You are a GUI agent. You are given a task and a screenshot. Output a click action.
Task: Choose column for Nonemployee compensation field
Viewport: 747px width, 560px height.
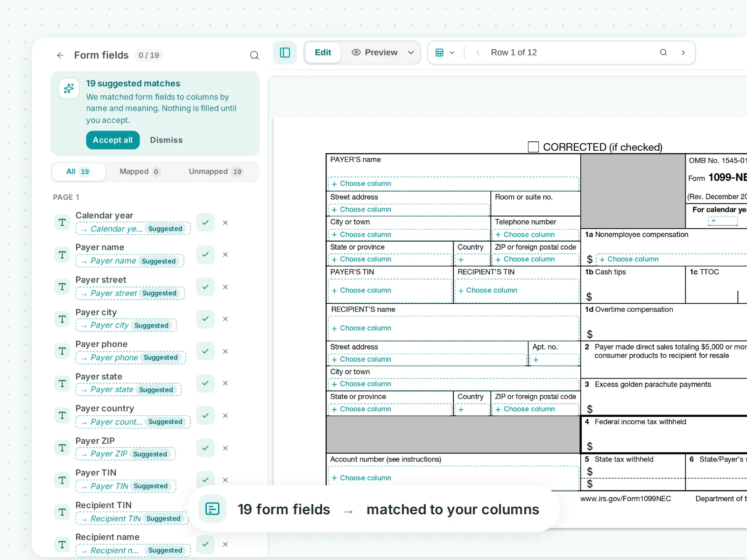[672, 259]
